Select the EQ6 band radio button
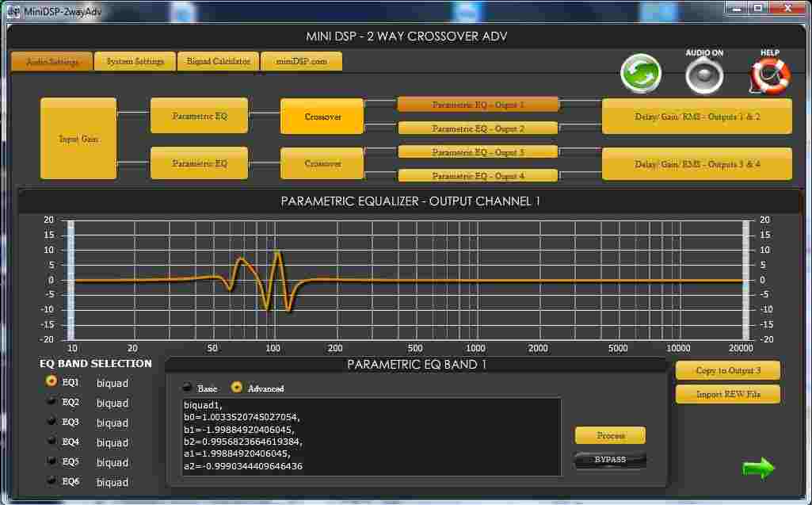The image size is (812, 505). [51, 480]
